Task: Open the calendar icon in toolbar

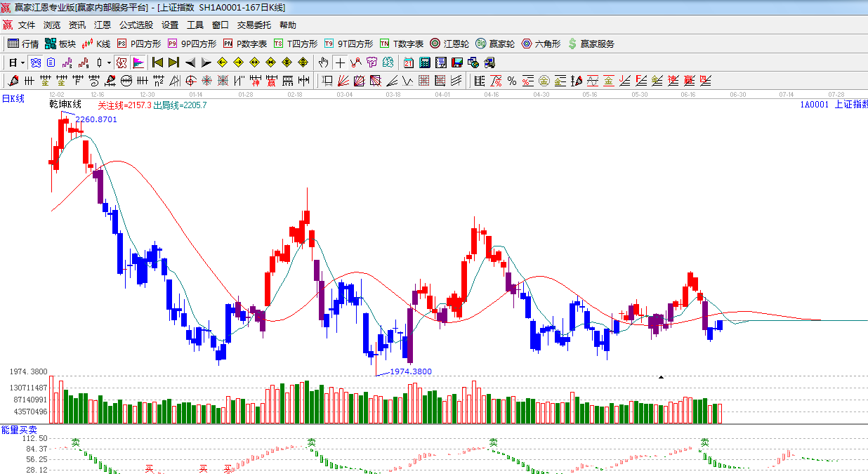Action: click(408, 62)
